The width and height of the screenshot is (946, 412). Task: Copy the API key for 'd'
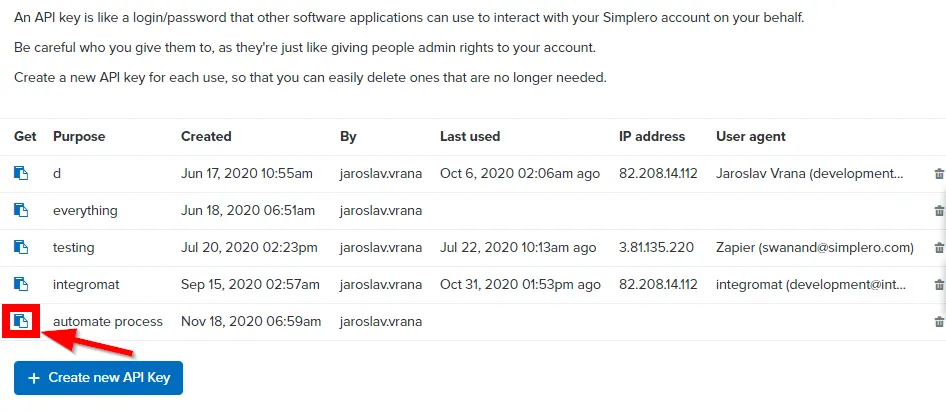(x=21, y=173)
